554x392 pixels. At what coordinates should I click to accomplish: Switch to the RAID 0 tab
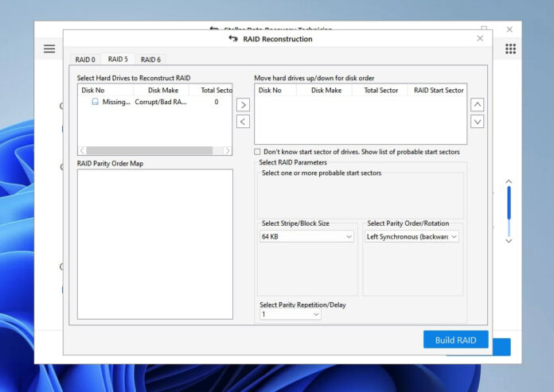85,60
